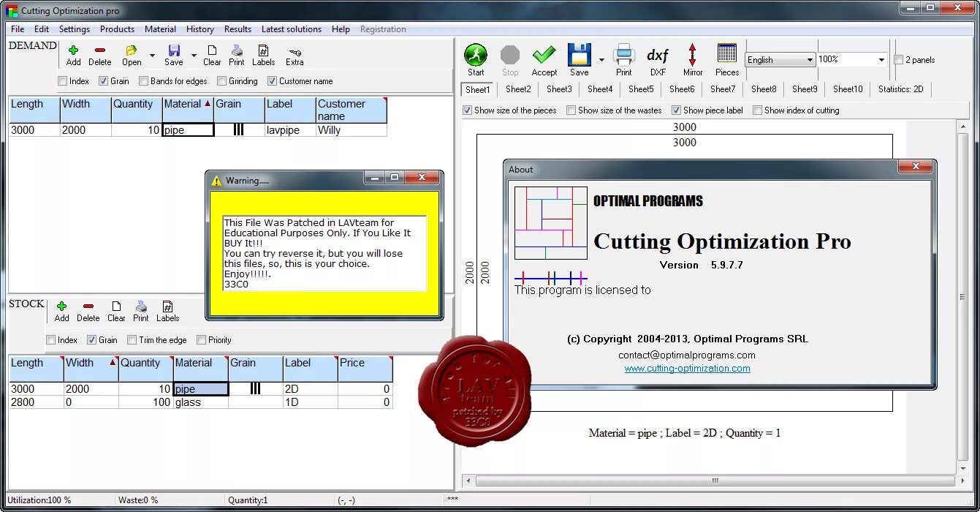980x512 pixels.
Task: Click the Demand Save floppy icon
Action: pyautogui.click(x=174, y=50)
